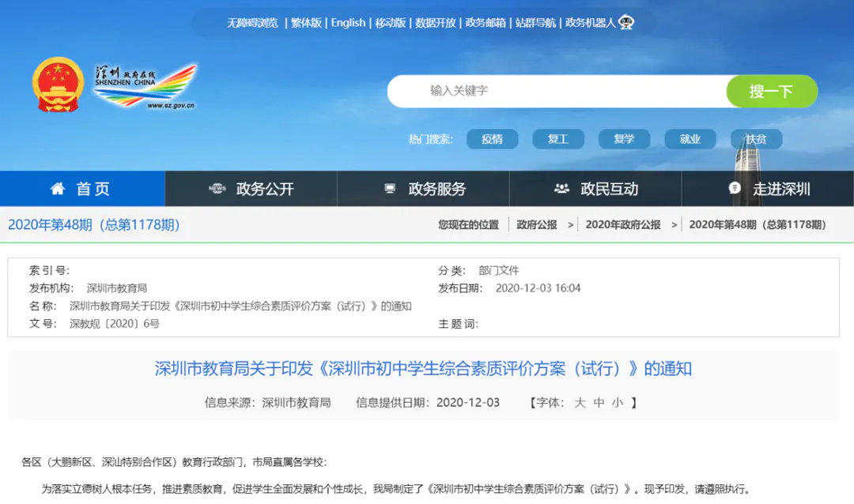Screen dimensions: 854x504
Task: Set font size to 大
Action: click(580, 403)
